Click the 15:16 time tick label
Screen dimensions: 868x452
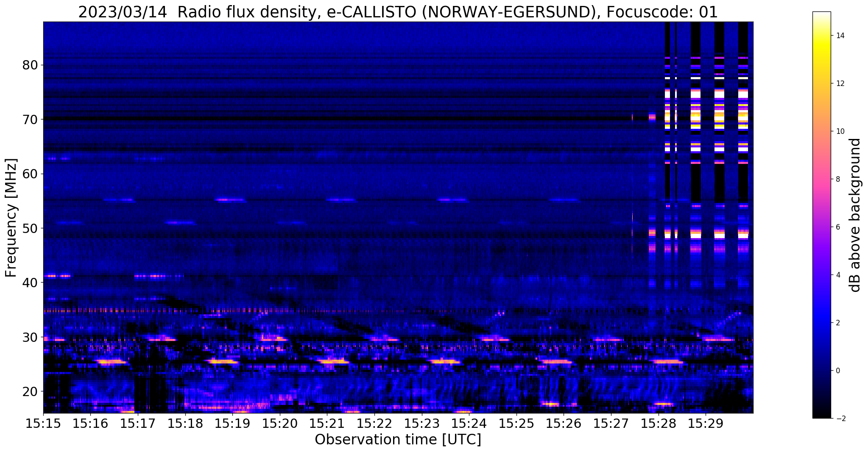coord(90,424)
